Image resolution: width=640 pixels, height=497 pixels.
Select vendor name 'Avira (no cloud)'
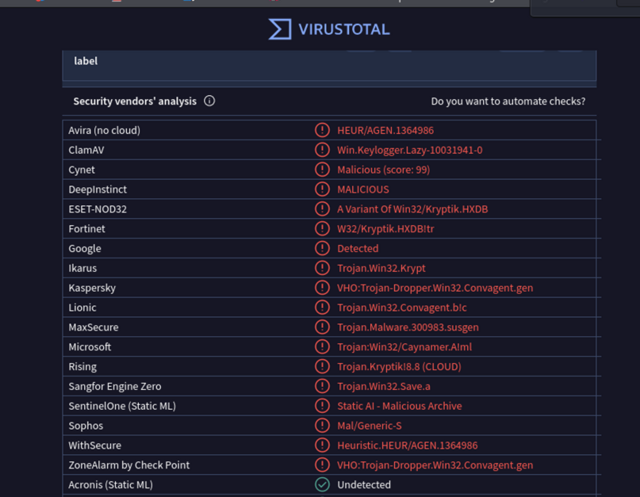coord(104,131)
